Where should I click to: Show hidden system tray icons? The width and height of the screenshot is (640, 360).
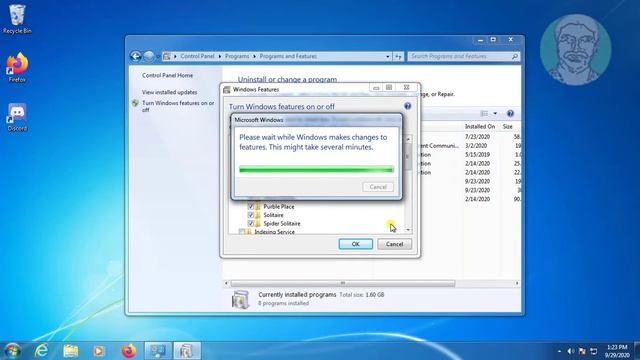pos(559,351)
